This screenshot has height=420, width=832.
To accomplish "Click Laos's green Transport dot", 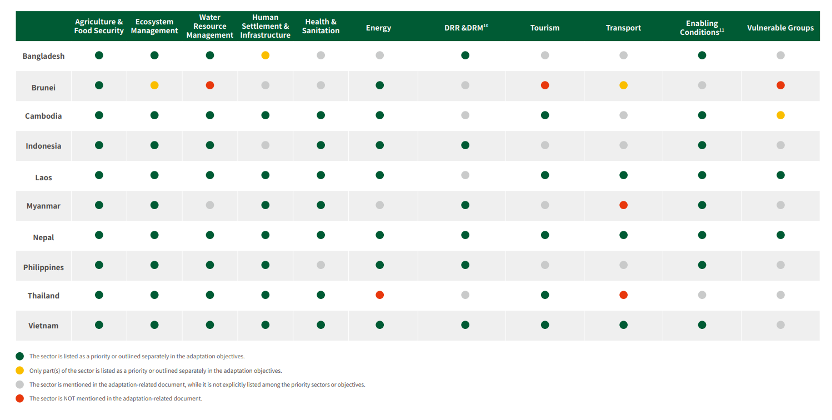I will [623, 175].
